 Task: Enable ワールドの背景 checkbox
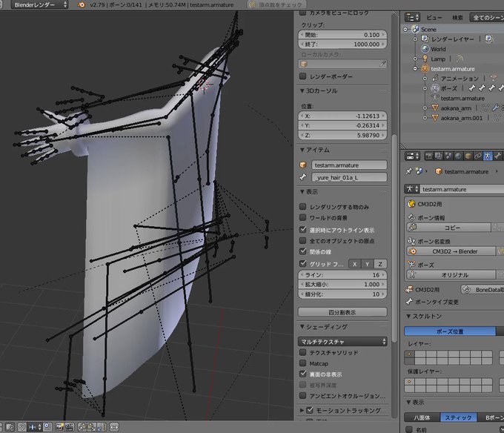302,218
